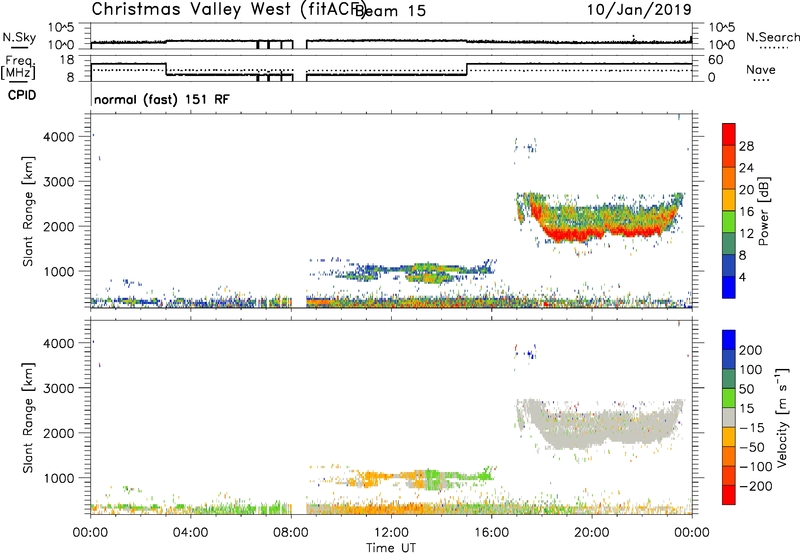Screen dimensions: 800x554
Task: Click the "4" label on power color bar
Action: (742, 277)
